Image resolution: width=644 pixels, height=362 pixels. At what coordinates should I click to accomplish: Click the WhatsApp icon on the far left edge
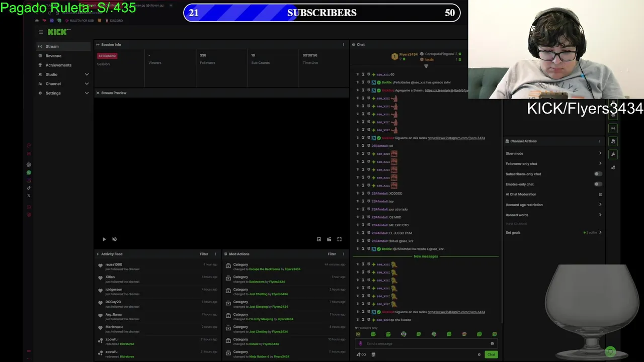pos(29,172)
